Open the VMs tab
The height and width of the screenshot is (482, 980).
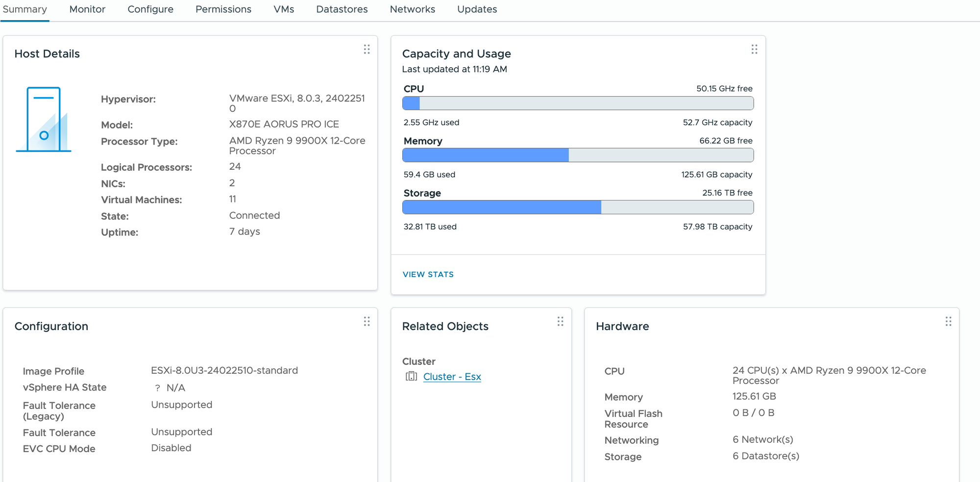(x=284, y=9)
